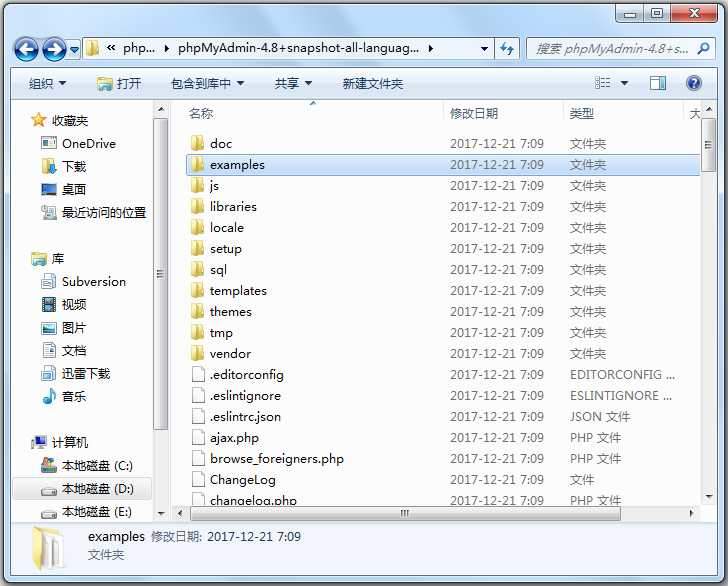728x586 pixels.
Task: Click the horizontal scrollbar thumb of file list
Action: [405, 514]
